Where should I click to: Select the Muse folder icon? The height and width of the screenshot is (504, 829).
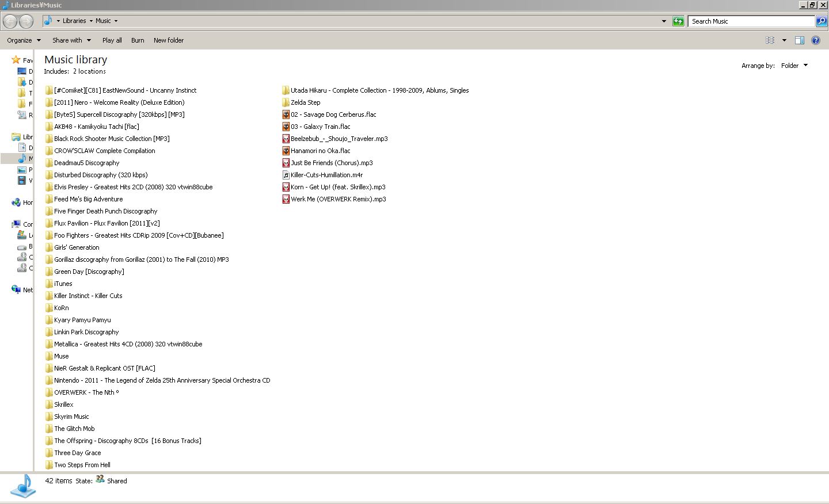(x=49, y=356)
